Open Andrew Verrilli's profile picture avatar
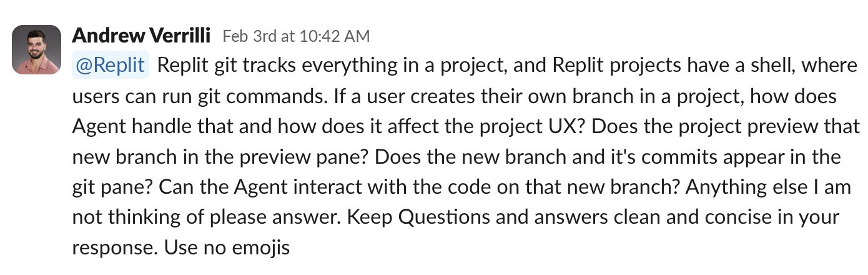Screen dimensions: 868x275 pos(37,50)
